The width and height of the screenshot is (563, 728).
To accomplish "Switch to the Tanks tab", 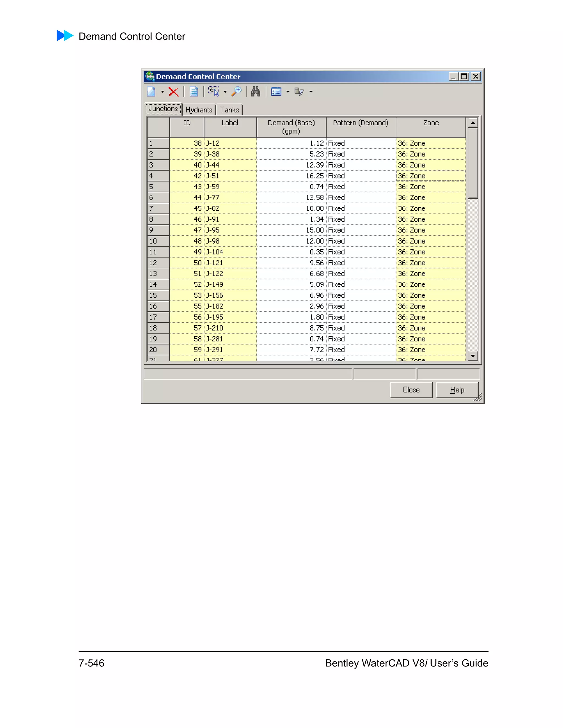I will (230, 110).
